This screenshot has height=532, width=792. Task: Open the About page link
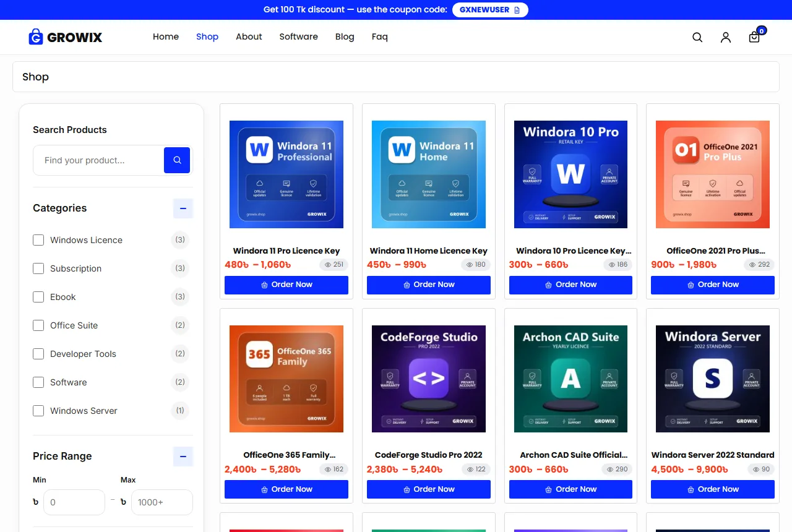point(249,36)
